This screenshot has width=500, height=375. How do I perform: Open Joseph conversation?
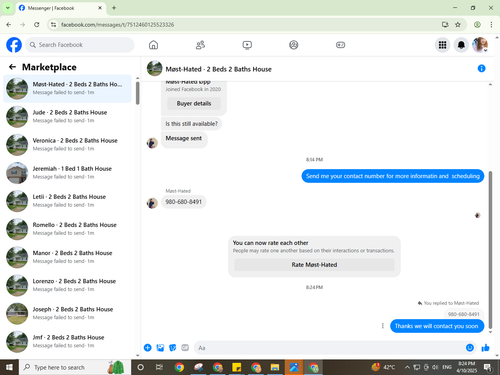pos(67,313)
